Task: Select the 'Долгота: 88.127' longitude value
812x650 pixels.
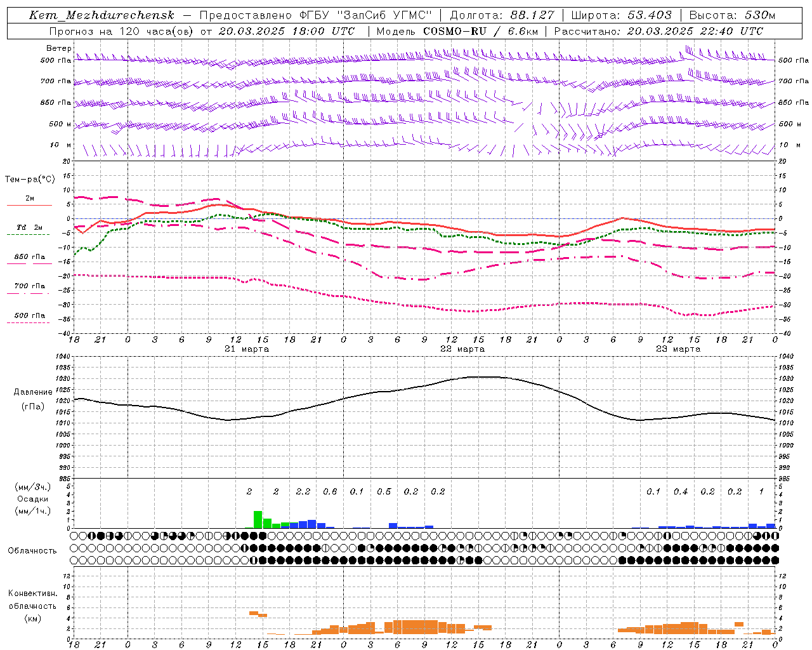Action: click(502, 15)
